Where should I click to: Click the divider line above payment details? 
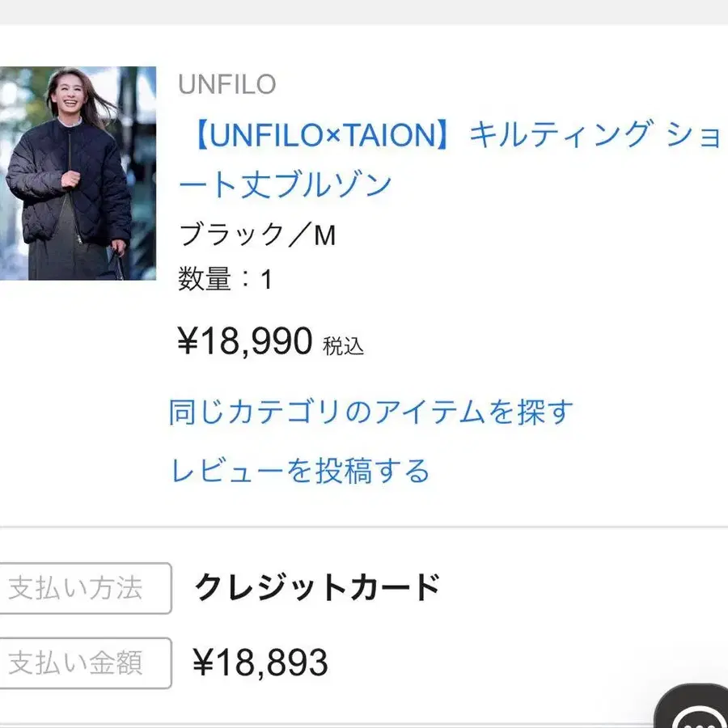tap(364, 527)
